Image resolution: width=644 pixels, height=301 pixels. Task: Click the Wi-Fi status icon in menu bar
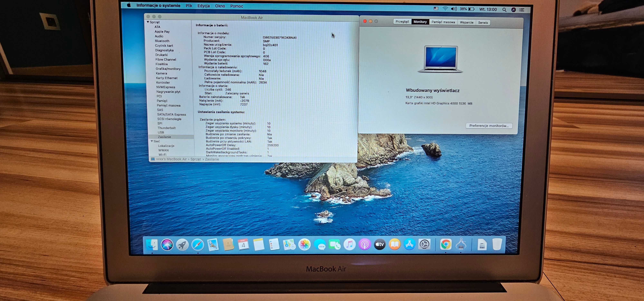(x=445, y=9)
